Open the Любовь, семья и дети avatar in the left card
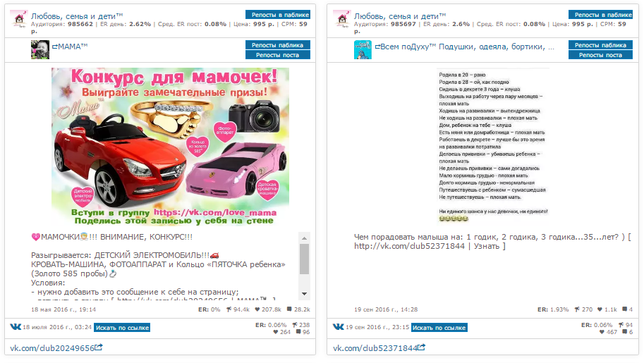This screenshot has width=644, height=363. pyautogui.click(x=19, y=19)
